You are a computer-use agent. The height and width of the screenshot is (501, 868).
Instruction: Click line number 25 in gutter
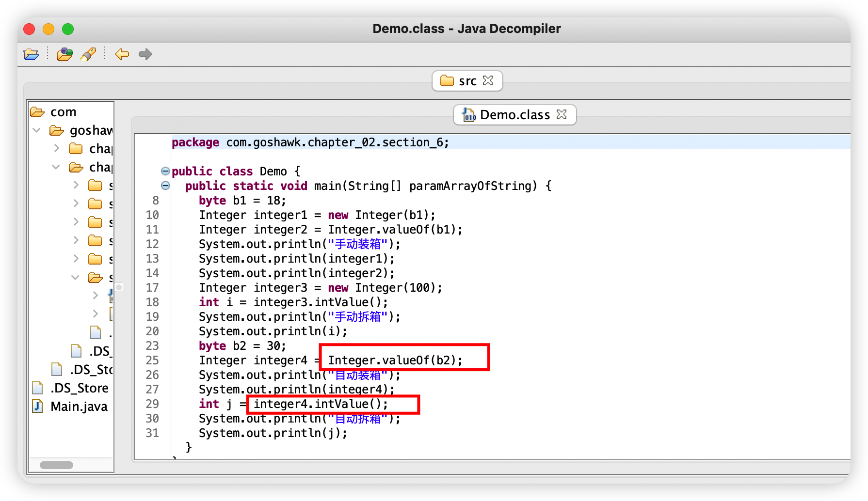[x=152, y=360]
